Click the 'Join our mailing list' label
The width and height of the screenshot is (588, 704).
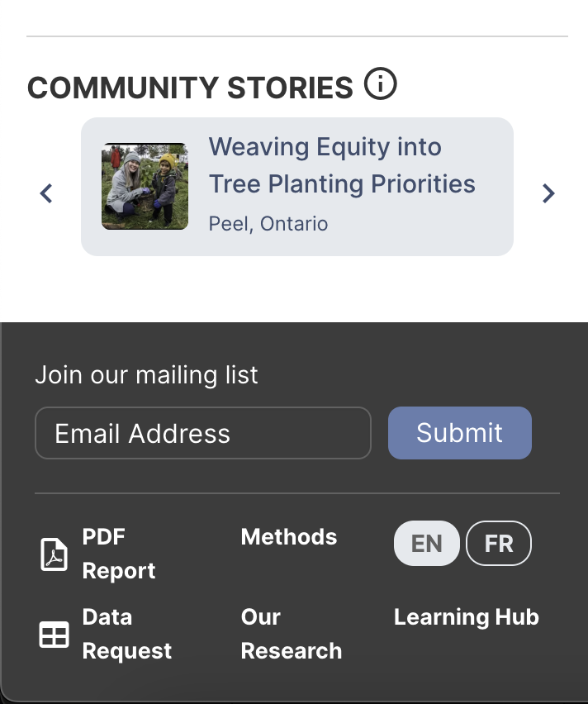[x=146, y=375]
